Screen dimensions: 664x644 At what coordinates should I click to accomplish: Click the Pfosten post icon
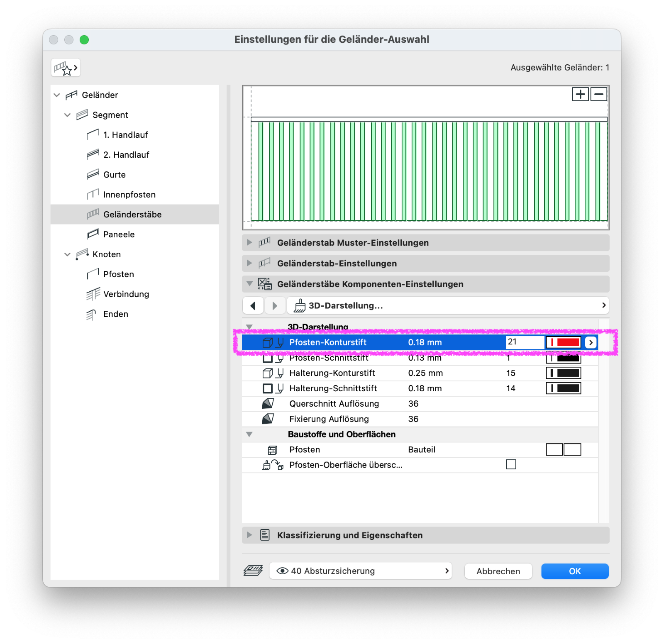[x=93, y=274]
